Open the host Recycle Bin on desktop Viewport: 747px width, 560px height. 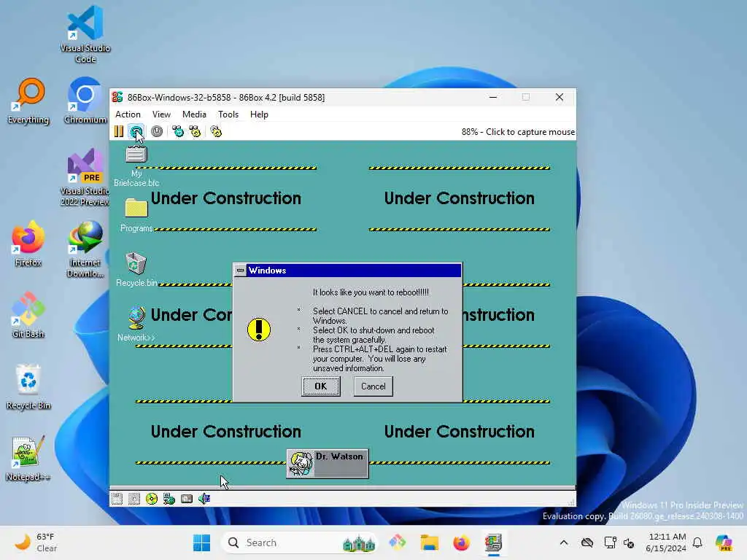point(28,386)
